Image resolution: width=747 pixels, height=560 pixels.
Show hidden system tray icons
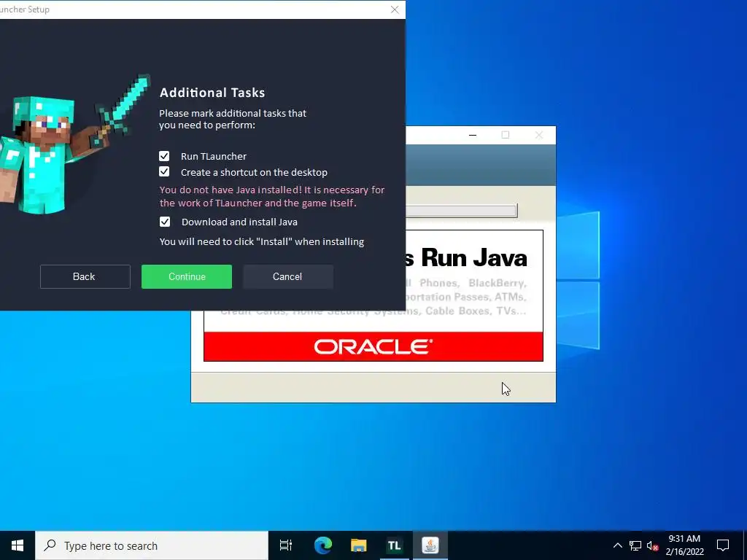617,545
